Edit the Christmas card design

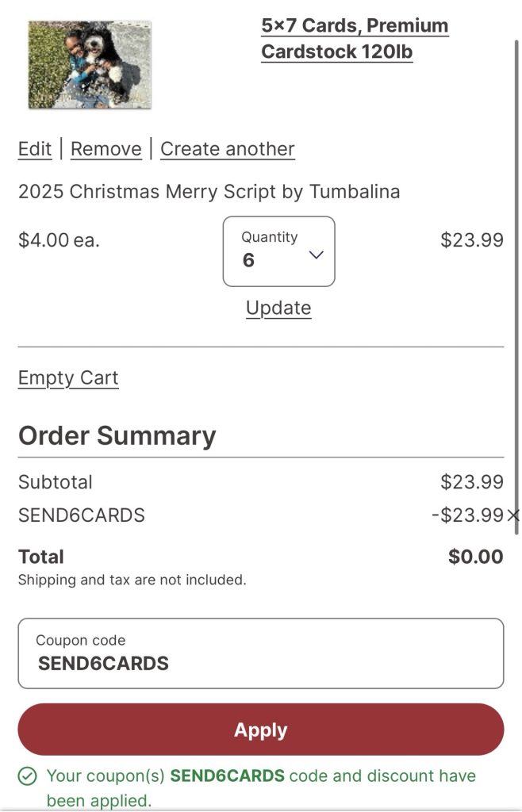pyautogui.click(x=35, y=149)
